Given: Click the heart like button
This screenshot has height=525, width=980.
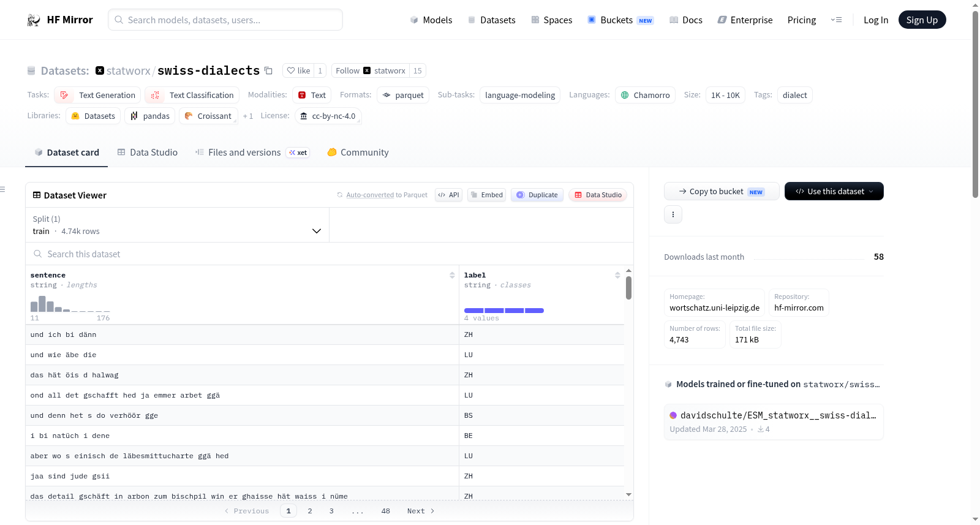Looking at the screenshot, I should pyautogui.click(x=298, y=70).
